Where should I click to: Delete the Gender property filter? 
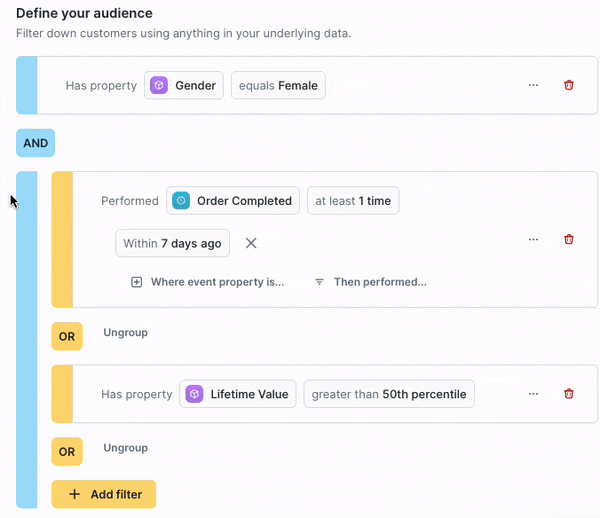click(569, 85)
